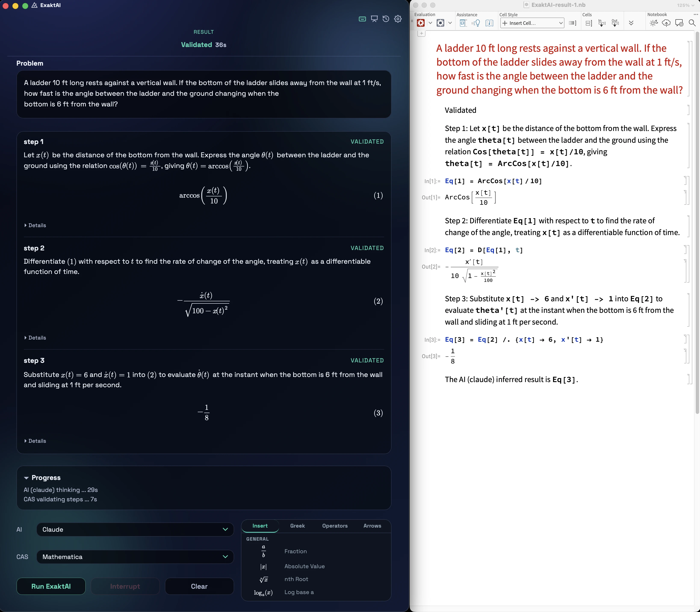Open the history clock icon
The width and height of the screenshot is (700, 612).
coord(386,19)
